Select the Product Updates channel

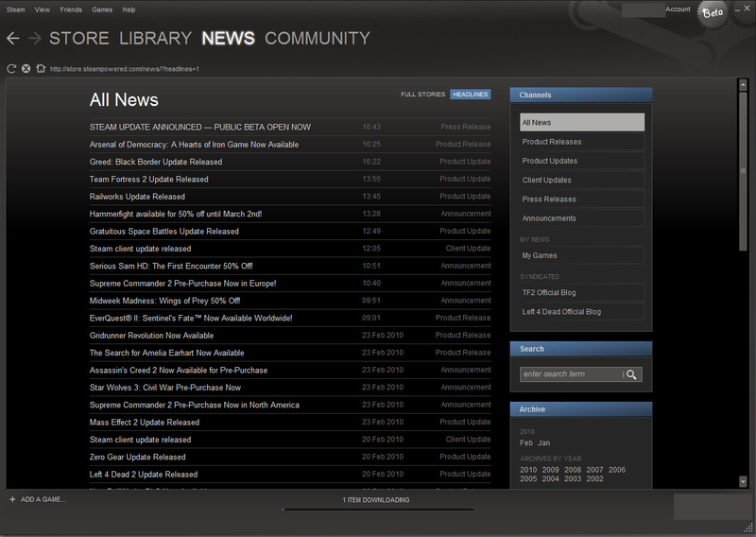[x=582, y=161]
